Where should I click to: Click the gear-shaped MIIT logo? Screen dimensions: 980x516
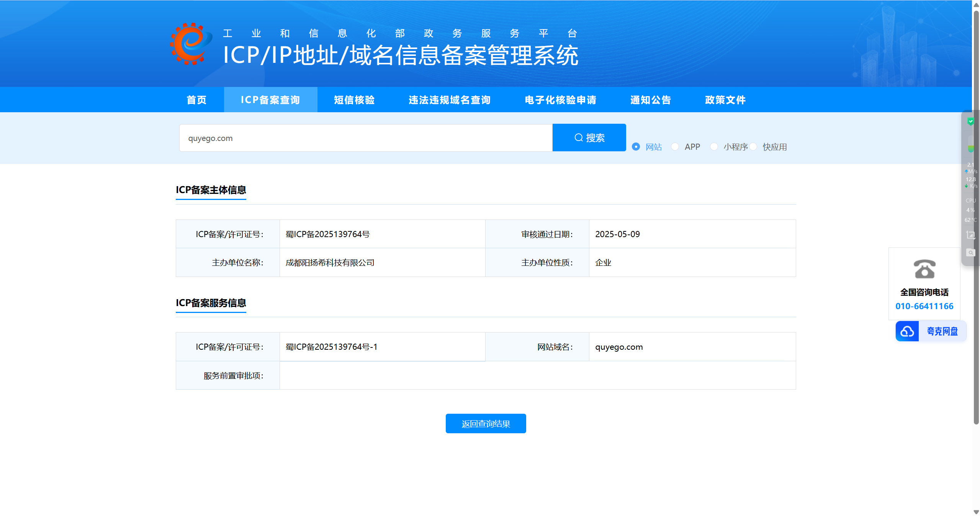(x=191, y=44)
